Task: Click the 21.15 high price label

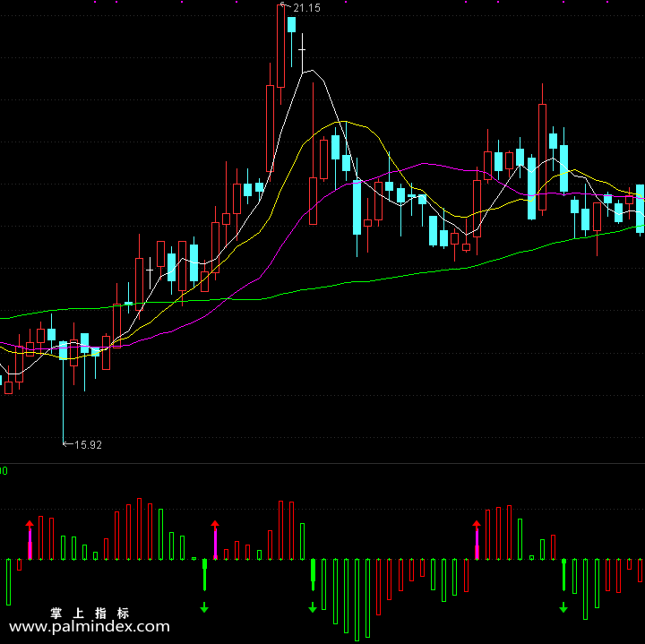Action: [x=306, y=8]
